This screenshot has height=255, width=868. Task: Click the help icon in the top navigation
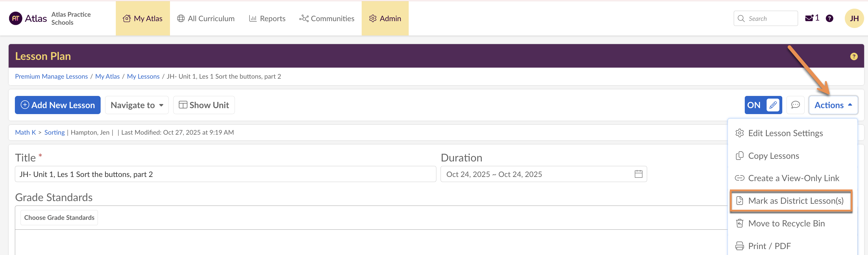click(829, 18)
